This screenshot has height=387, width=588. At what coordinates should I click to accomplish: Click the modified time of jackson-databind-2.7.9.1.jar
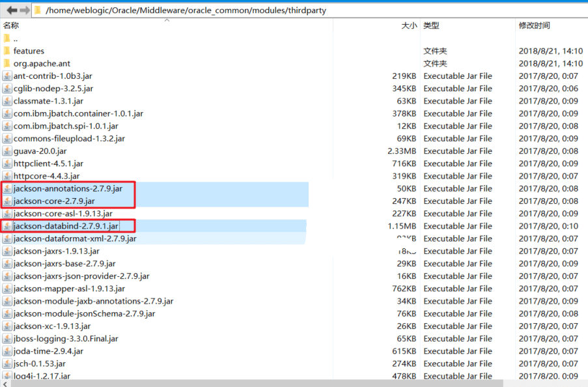tap(549, 226)
